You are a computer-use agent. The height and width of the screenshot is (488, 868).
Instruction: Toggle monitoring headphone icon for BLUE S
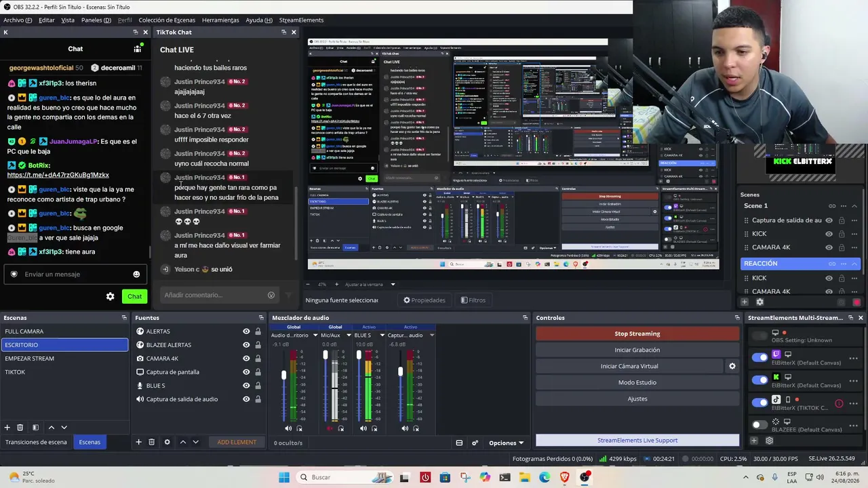(x=374, y=428)
